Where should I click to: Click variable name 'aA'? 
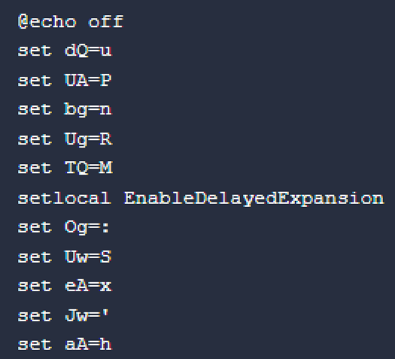[x=76, y=344]
